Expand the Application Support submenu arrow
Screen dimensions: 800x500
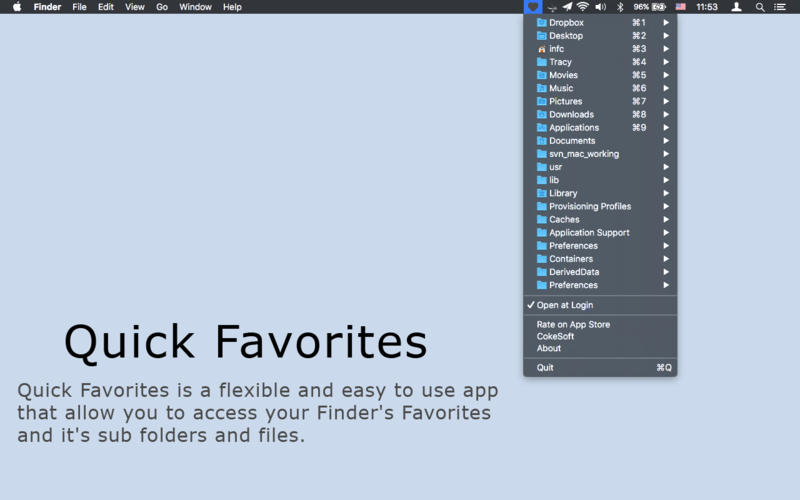coord(666,233)
